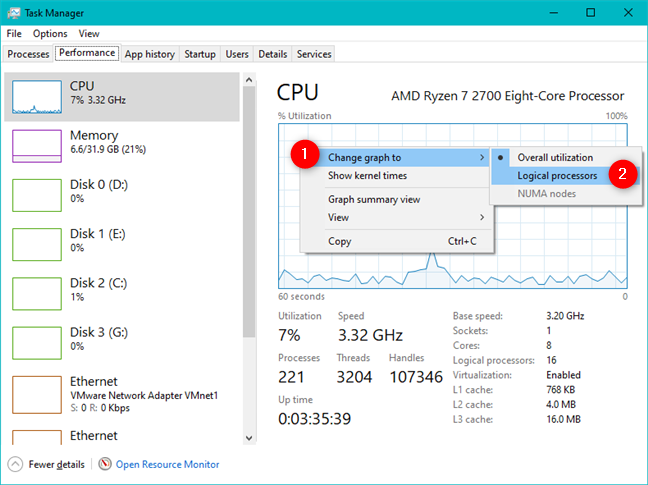The height and width of the screenshot is (485, 648).
Task: Click the threads count 3204
Action: coord(354,377)
